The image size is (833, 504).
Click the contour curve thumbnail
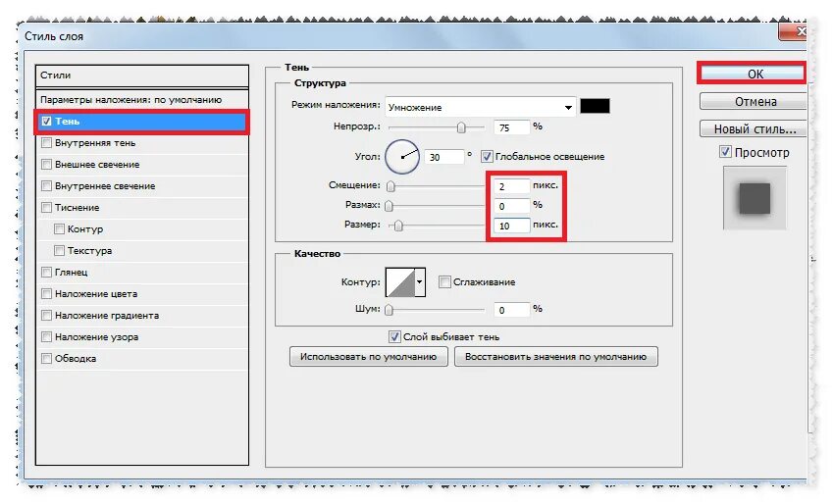pos(400,282)
